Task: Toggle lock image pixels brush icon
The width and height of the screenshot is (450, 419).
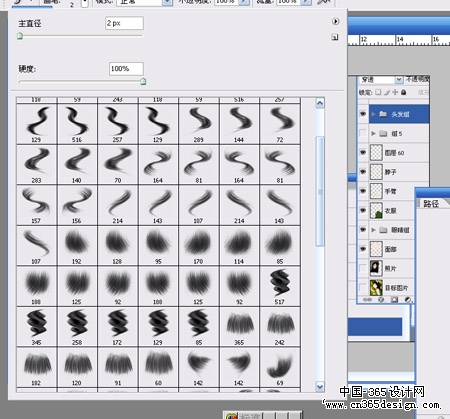Action: (x=387, y=92)
